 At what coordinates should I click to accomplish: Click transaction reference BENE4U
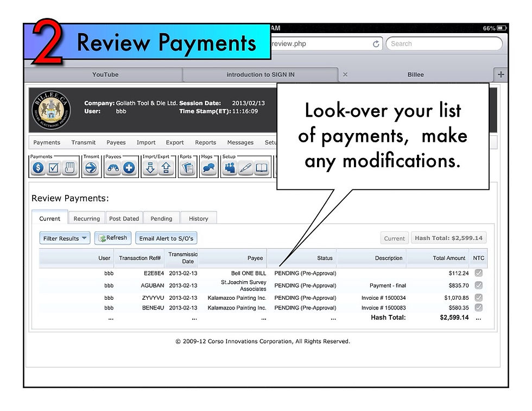tap(153, 308)
